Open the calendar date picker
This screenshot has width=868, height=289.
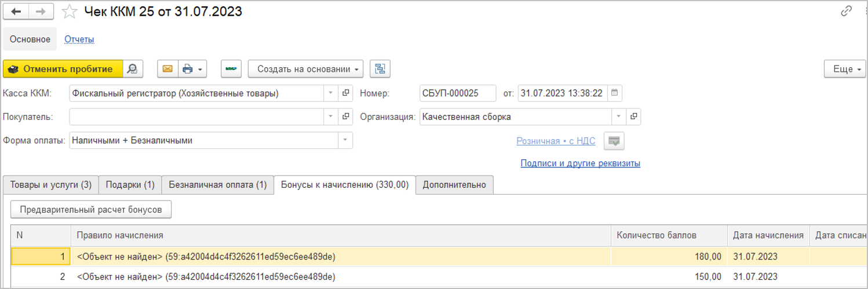(x=615, y=93)
